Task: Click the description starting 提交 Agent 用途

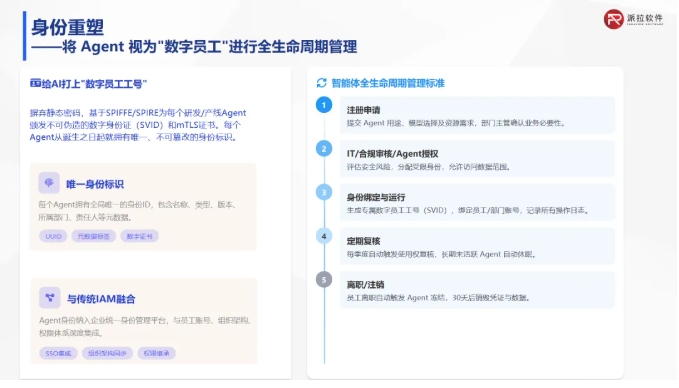Action: point(456,123)
